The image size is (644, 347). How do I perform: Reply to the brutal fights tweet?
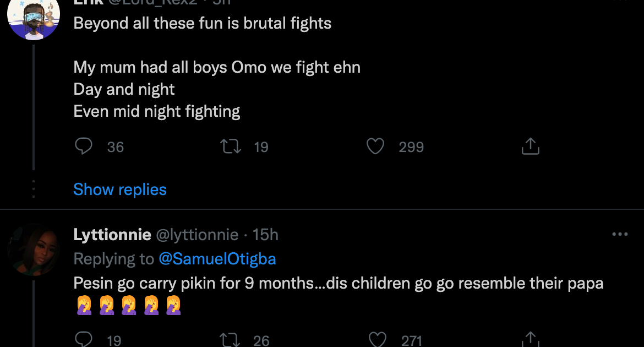pyautogui.click(x=83, y=147)
